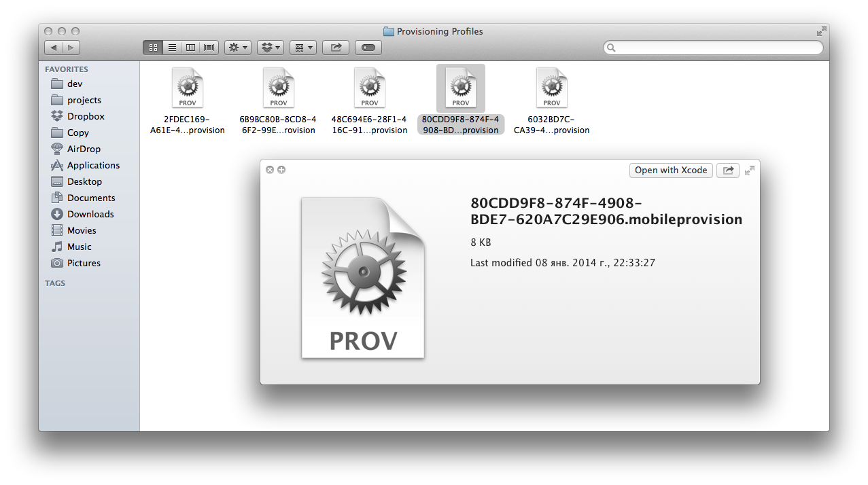
Task: Click file name 6032BD7C-CA39-4...provision
Action: [x=552, y=125]
